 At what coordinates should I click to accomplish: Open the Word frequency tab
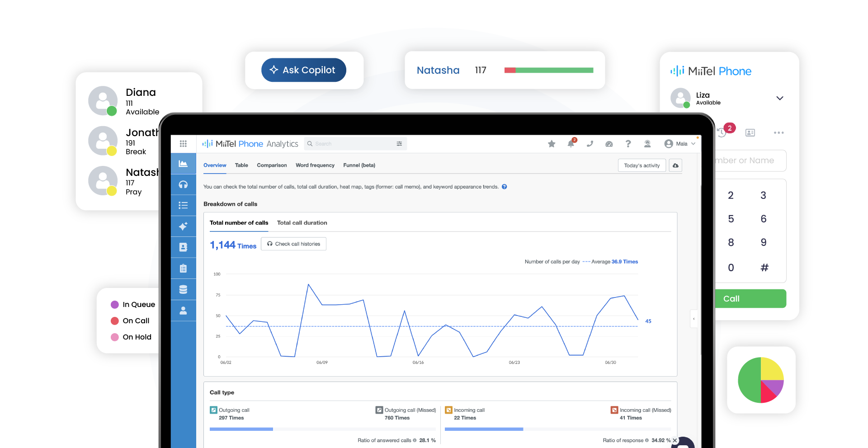coord(315,165)
